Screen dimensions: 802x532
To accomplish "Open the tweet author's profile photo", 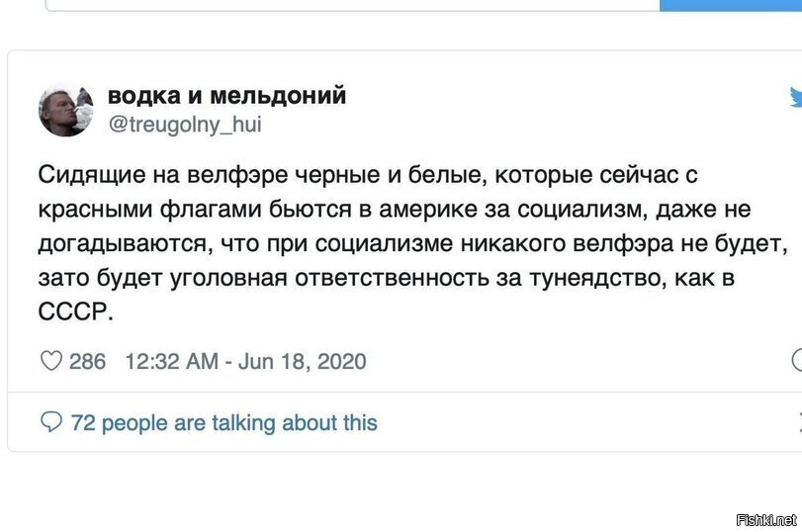I will coord(65,109).
